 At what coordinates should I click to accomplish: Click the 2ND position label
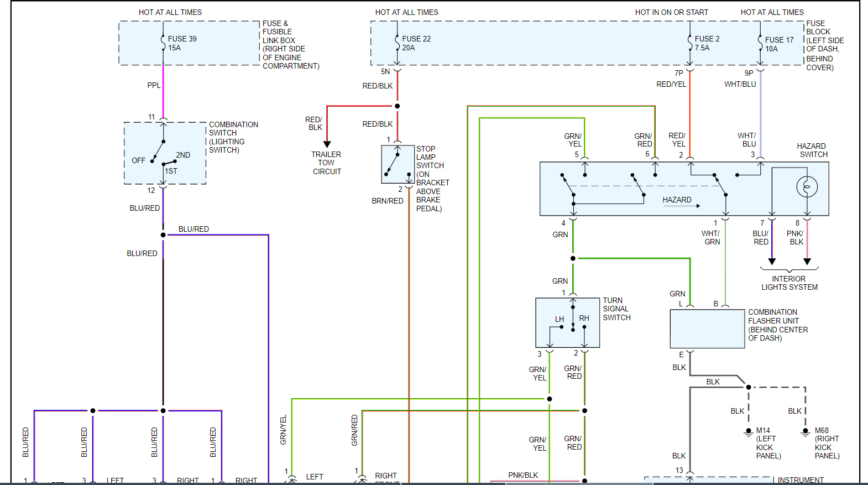(x=183, y=155)
